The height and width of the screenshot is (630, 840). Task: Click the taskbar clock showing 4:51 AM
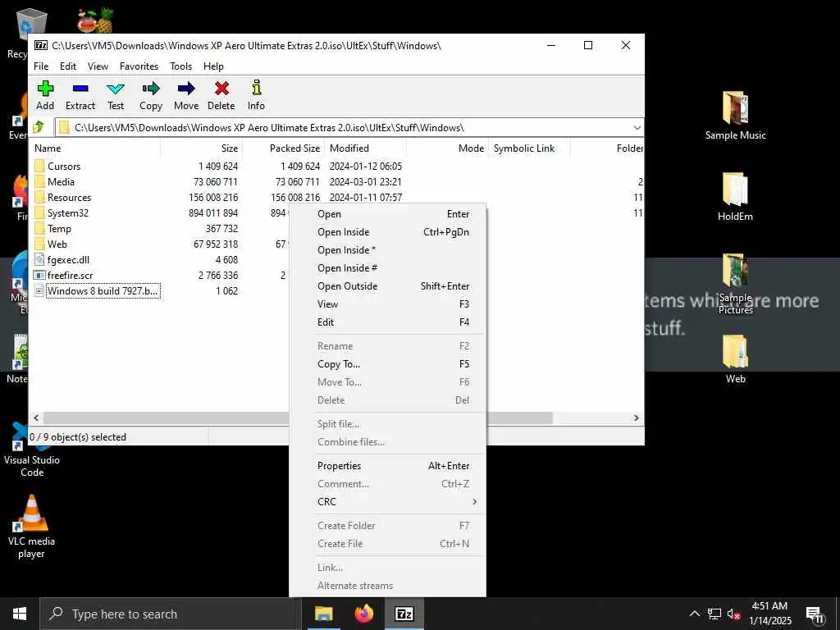(x=769, y=614)
